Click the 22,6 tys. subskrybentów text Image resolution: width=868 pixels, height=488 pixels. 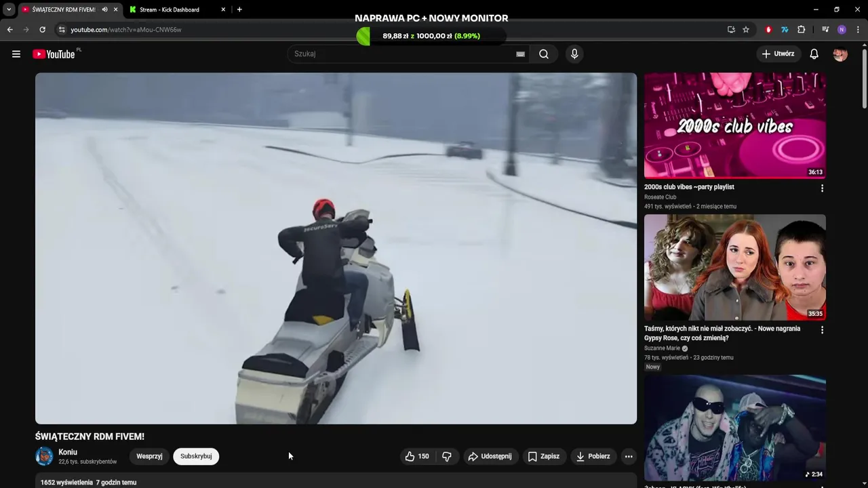pyautogui.click(x=87, y=462)
